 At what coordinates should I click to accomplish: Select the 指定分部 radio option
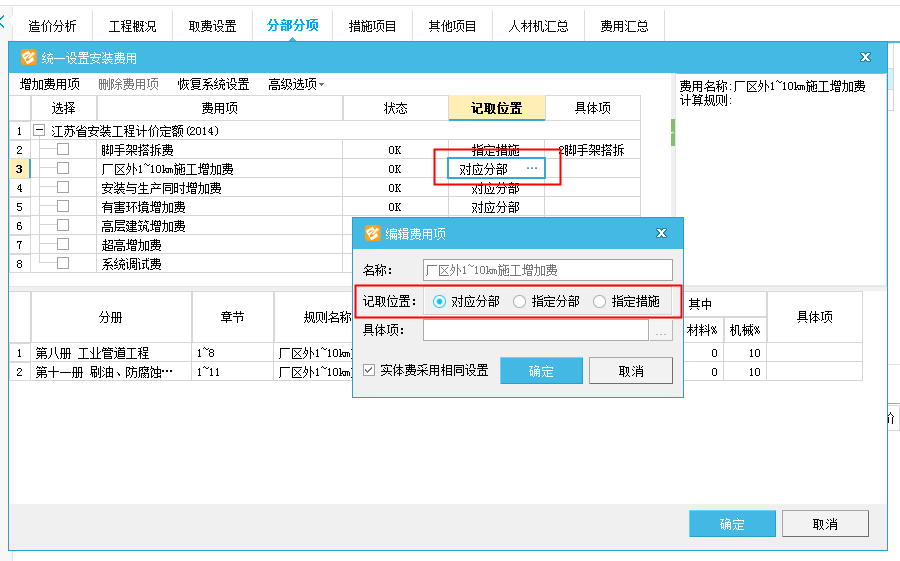[520, 301]
